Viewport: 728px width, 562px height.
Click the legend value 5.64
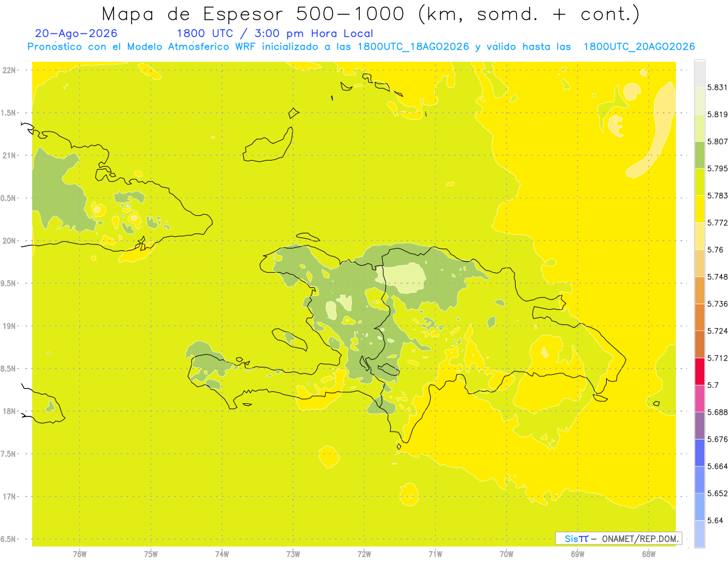pyautogui.click(x=715, y=521)
